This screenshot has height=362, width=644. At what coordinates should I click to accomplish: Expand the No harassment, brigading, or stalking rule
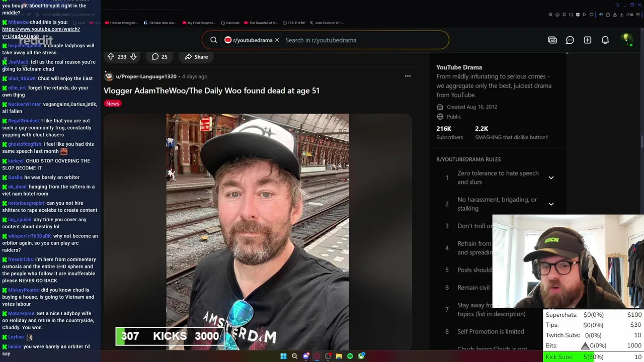551,204
